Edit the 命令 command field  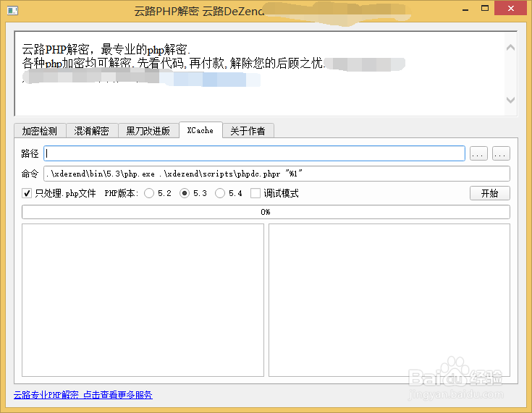tap(276, 174)
